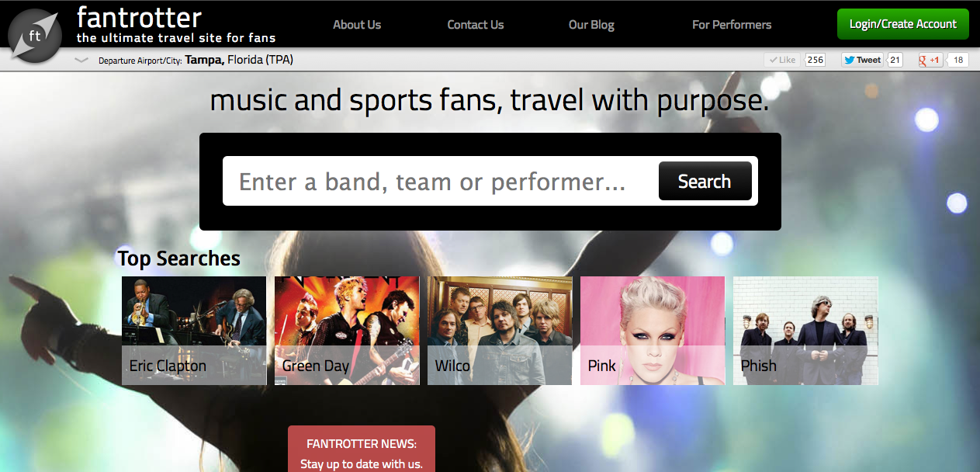The image size is (980, 472).
Task: Open the FANTROTTER NEWS banner
Action: 361,448
